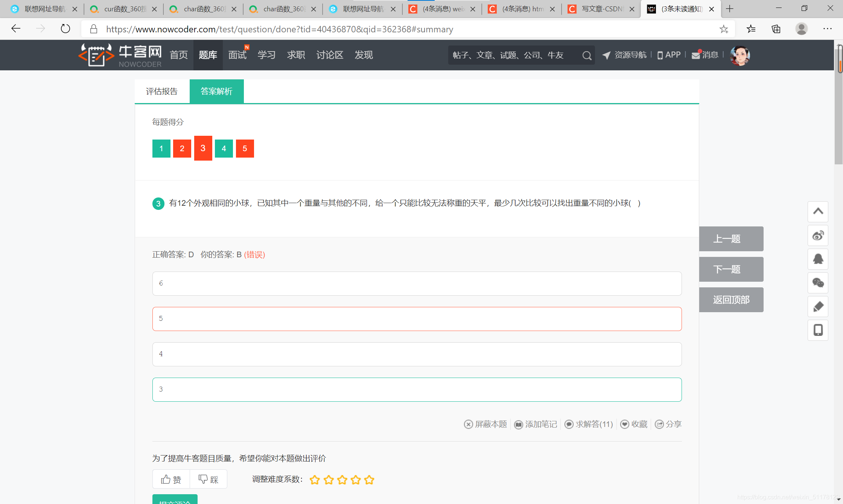Open a new browser tab
Image resolution: width=843 pixels, height=504 pixels.
coord(730,9)
